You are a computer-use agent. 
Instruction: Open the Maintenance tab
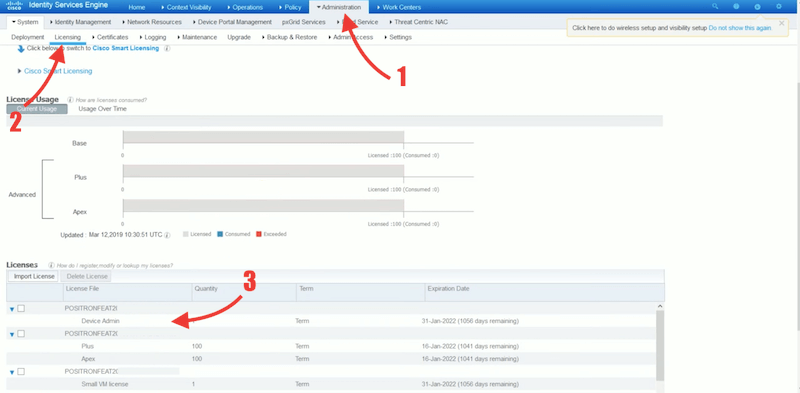(x=196, y=37)
